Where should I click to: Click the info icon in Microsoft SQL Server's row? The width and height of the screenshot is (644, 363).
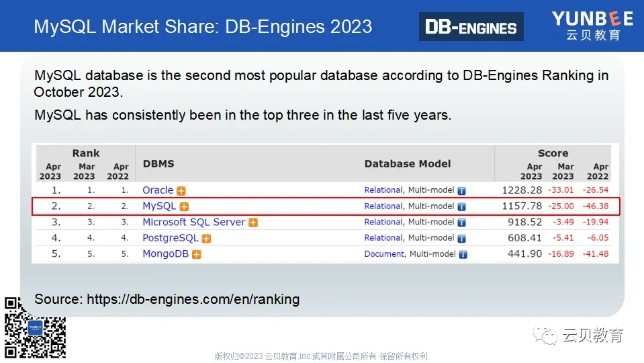point(461,223)
